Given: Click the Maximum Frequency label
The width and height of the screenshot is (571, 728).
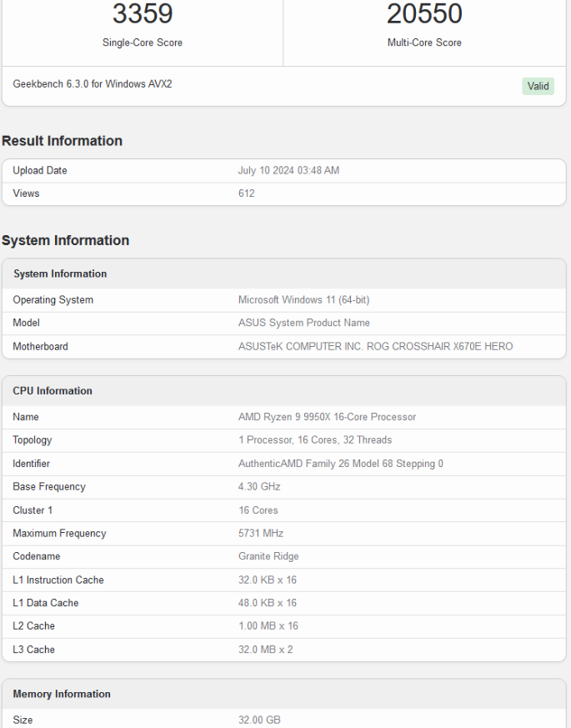Looking at the screenshot, I should pyautogui.click(x=59, y=533).
